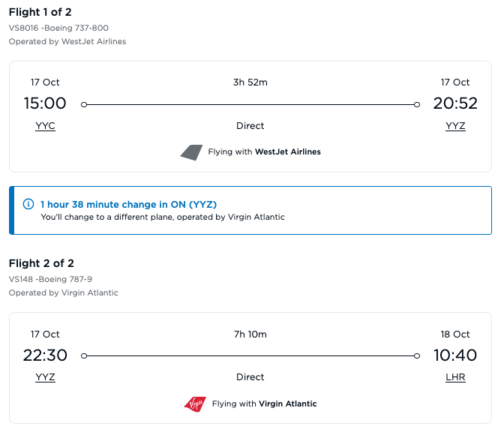Select the 'Flight 1 of 2' heading
Screen dimensions: 504x435
pos(41,11)
